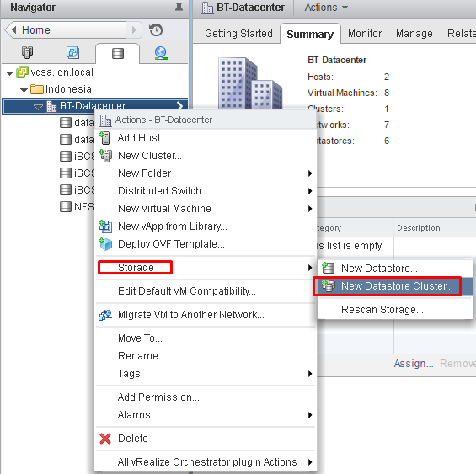Expand the Tags submenu arrow
476x474 pixels.
click(310, 374)
